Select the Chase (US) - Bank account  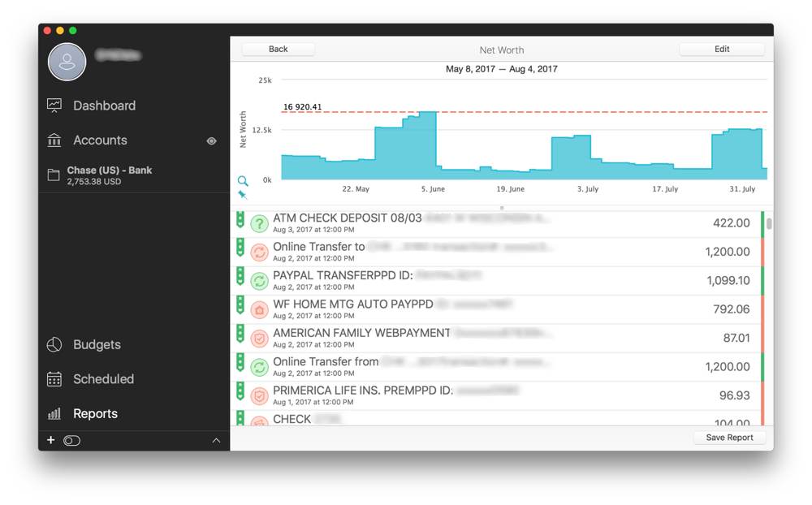coord(109,175)
